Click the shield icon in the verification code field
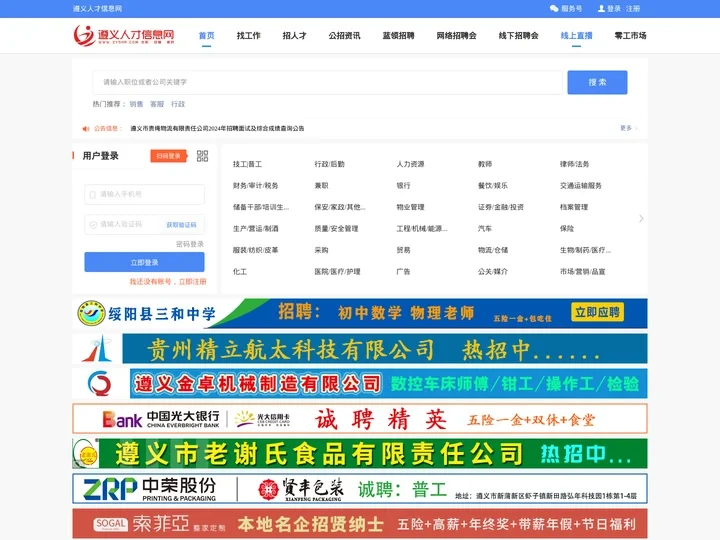Screen dimensions: 720x540 pyautogui.click(x=93, y=225)
